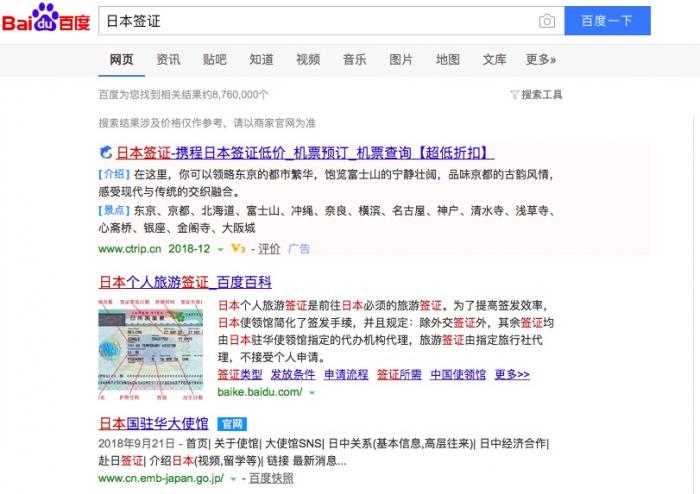Go to the 音乐 tab

click(x=354, y=60)
